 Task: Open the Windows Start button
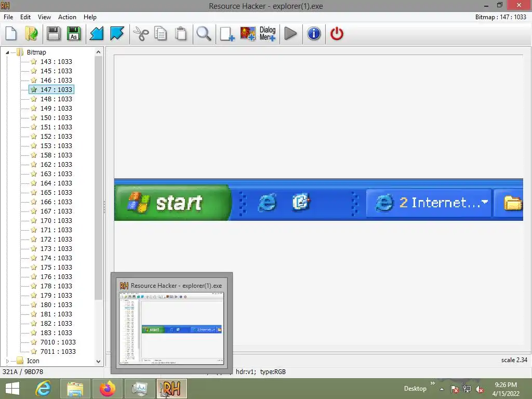pos(12,389)
